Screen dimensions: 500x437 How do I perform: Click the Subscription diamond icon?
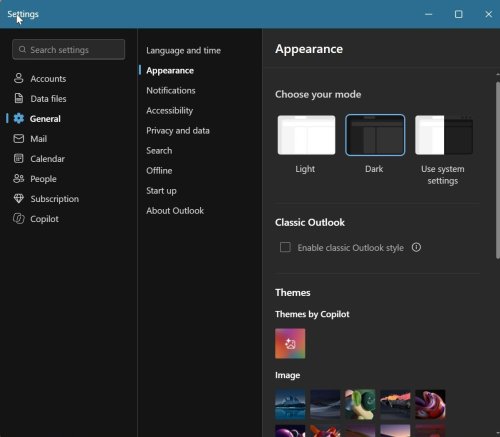(x=19, y=199)
